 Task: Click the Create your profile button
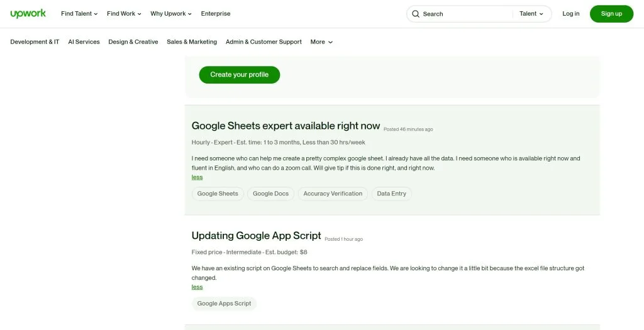pos(240,75)
